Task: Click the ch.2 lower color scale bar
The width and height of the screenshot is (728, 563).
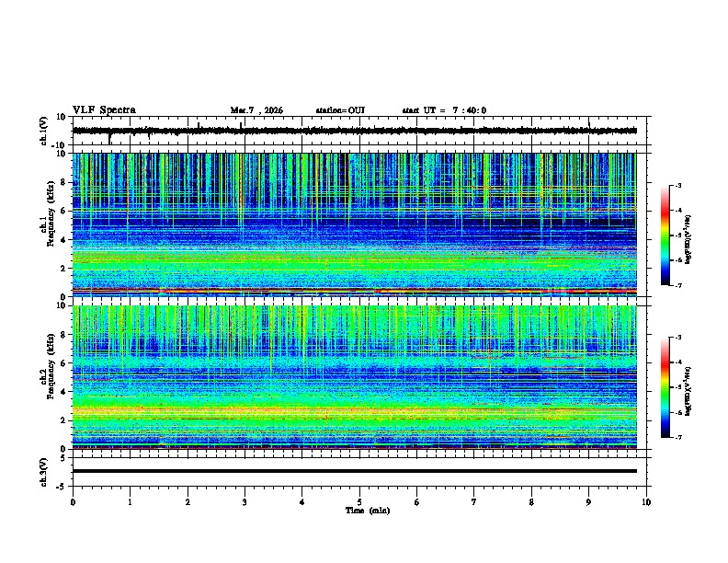Action: pyautogui.click(x=665, y=387)
